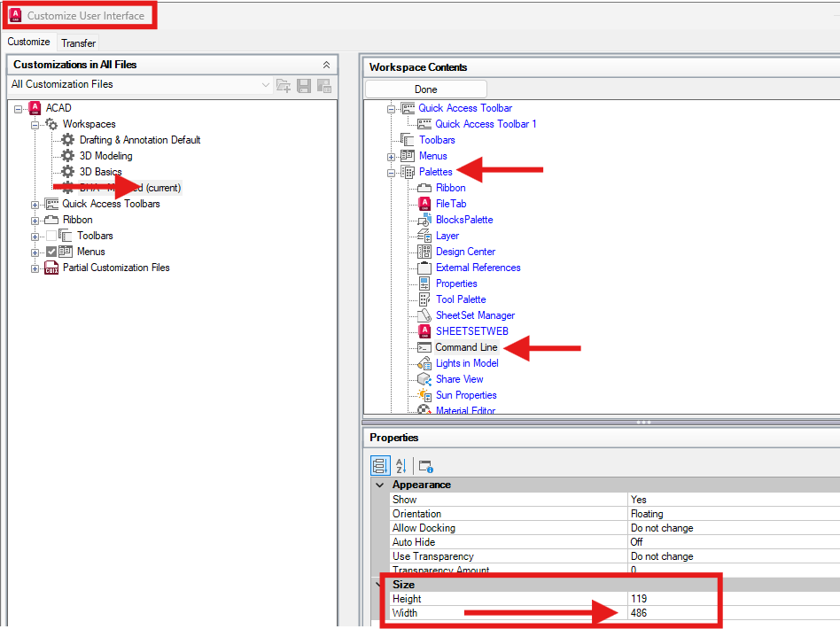Toggle the Toolbars checkbox in left tree
This screenshot has width=840, height=629.
51,236
